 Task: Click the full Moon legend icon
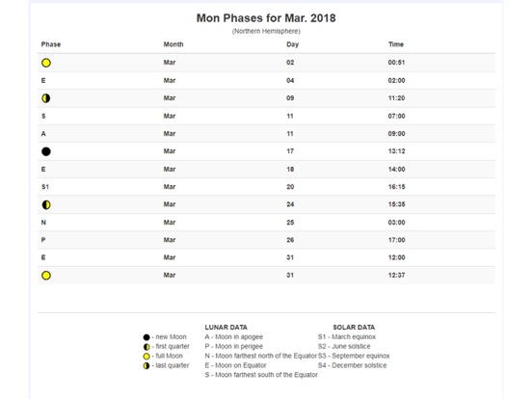click(x=146, y=357)
